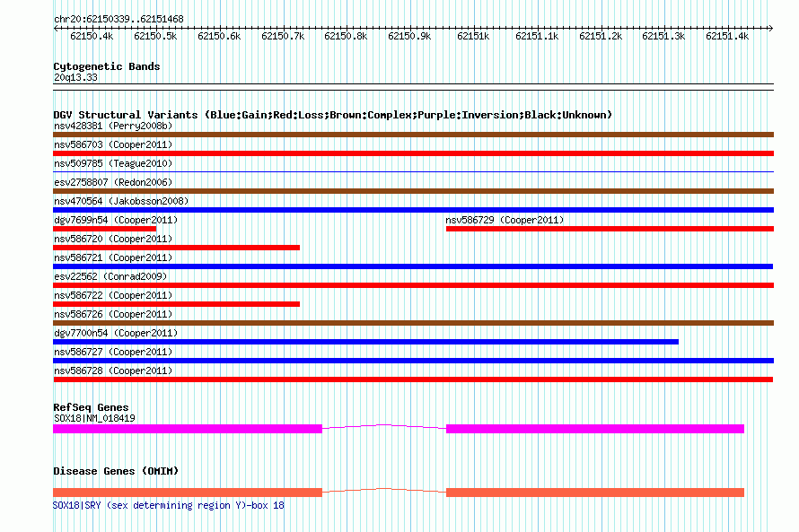Click the 62150.4k ruler tick label
This screenshot has width=799, height=532.
[x=92, y=36]
